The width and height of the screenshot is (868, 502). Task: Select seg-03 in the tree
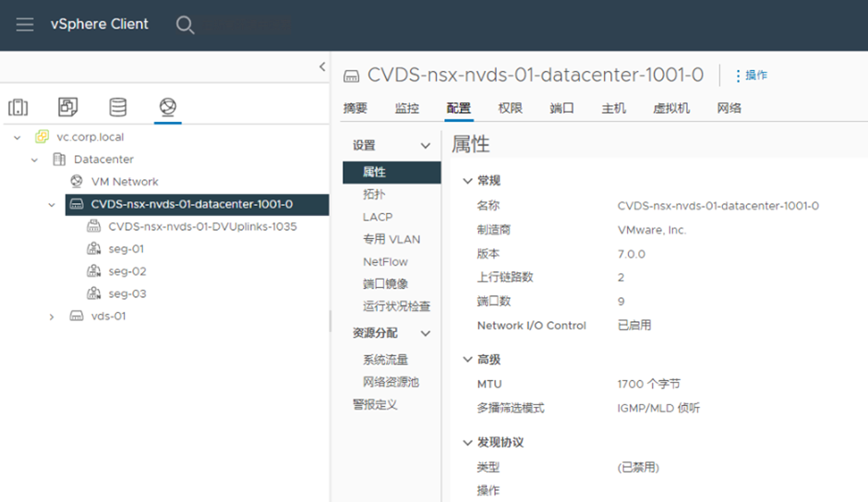click(127, 293)
